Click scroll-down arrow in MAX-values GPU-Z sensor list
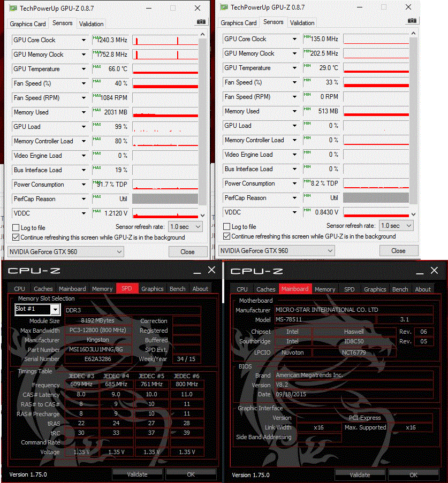448x483 pixels. (202, 216)
